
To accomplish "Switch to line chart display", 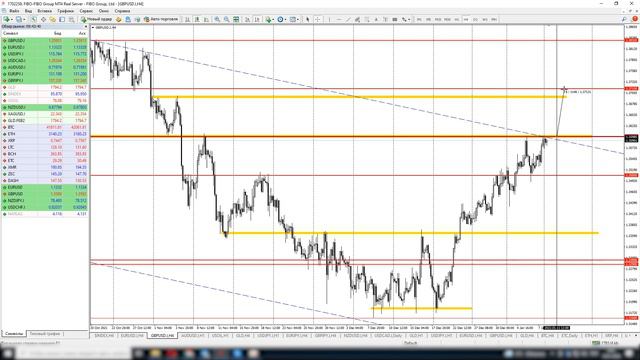I will (206, 19).
